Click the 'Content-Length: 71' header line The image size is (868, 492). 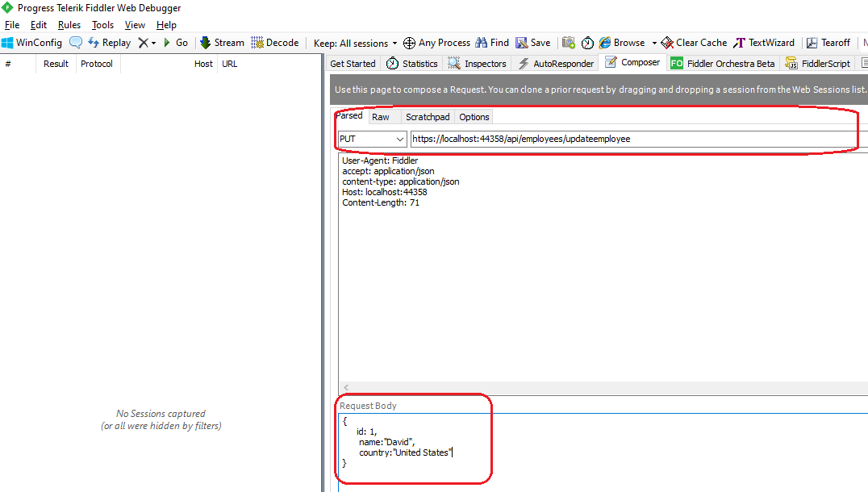(381, 202)
